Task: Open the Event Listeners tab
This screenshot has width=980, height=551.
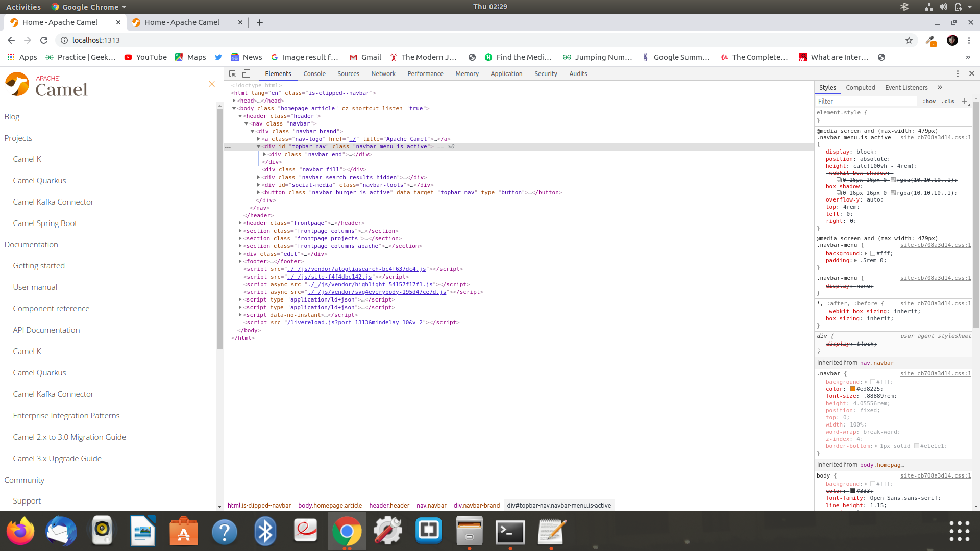Action: 906,87
